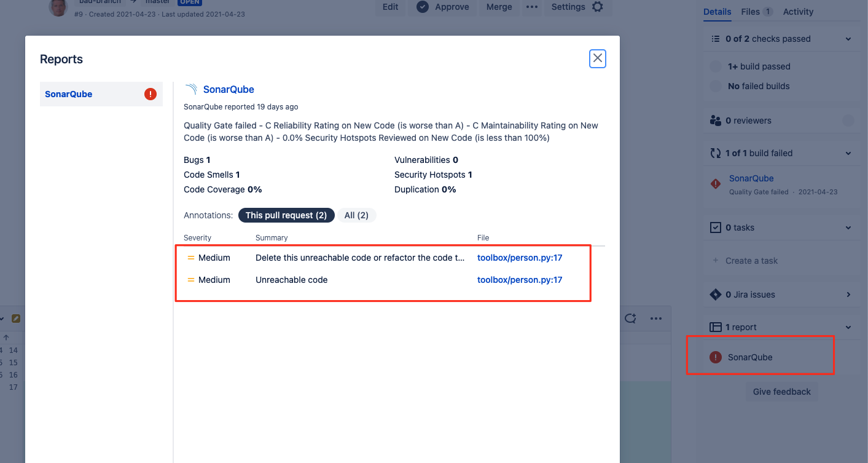Click the Severity column header

pyautogui.click(x=197, y=238)
